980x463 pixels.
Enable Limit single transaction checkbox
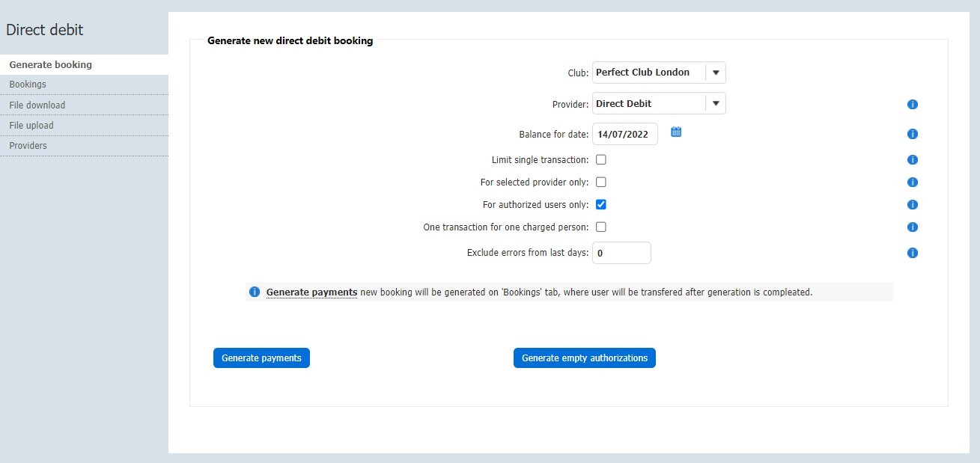(600, 160)
